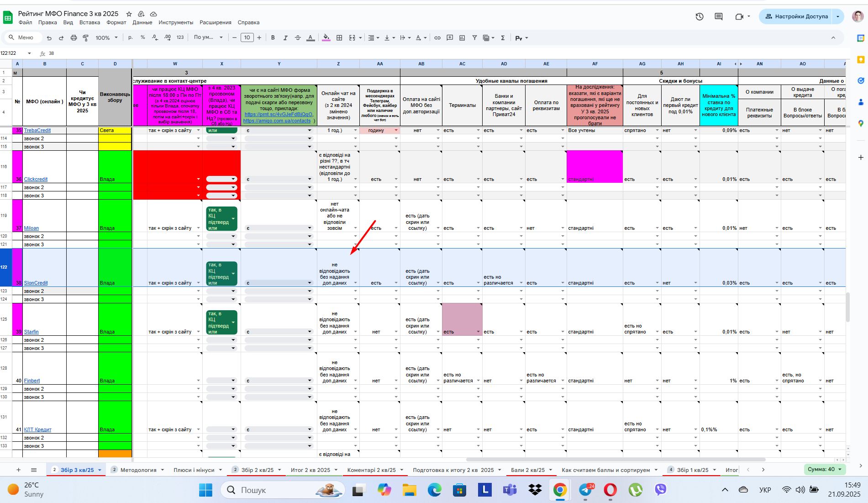Open the Вставка menu
The width and height of the screenshot is (868, 503).
point(89,22)
